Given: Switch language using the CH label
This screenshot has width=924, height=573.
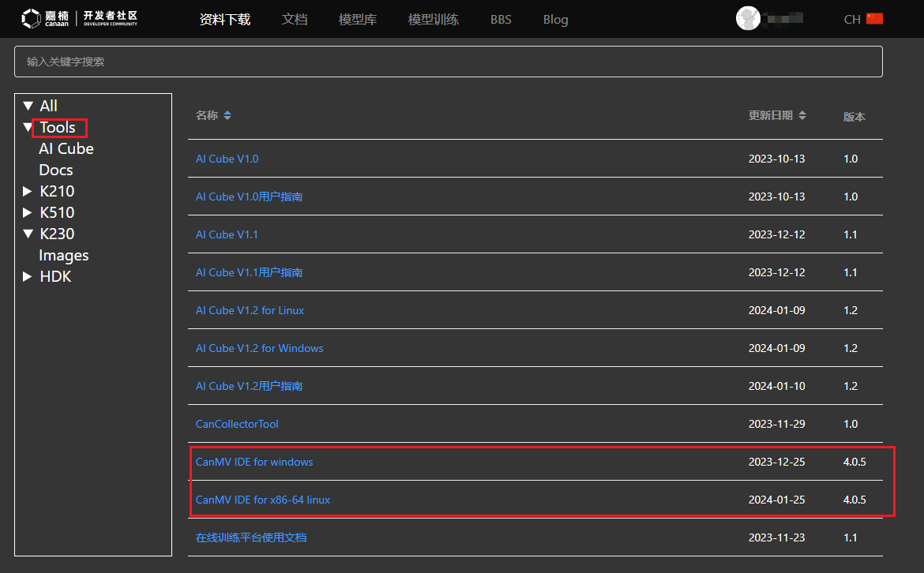Looking at the screenshot, I should pyautogui.click(x=852, y=20).
